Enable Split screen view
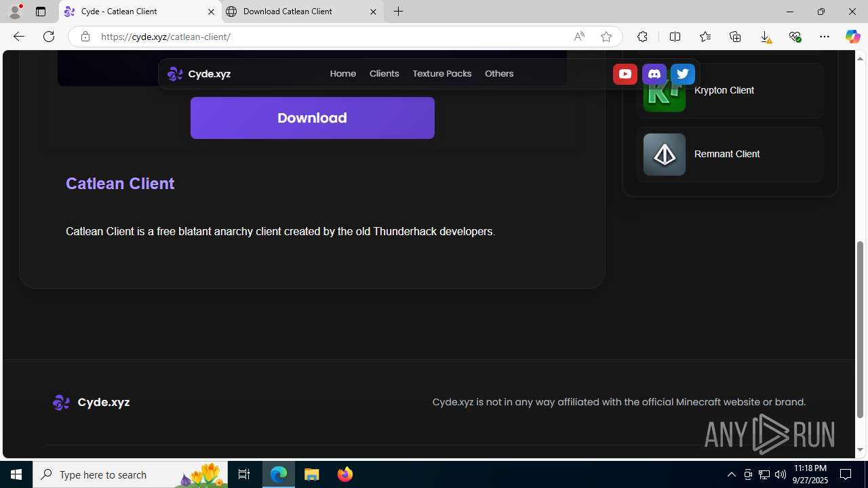This screenshot has height=488, width=868. point(675,37)
